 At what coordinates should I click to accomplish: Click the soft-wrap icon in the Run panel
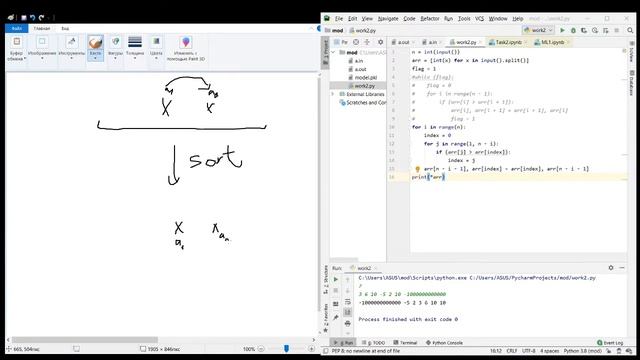[x=347, y=302]
